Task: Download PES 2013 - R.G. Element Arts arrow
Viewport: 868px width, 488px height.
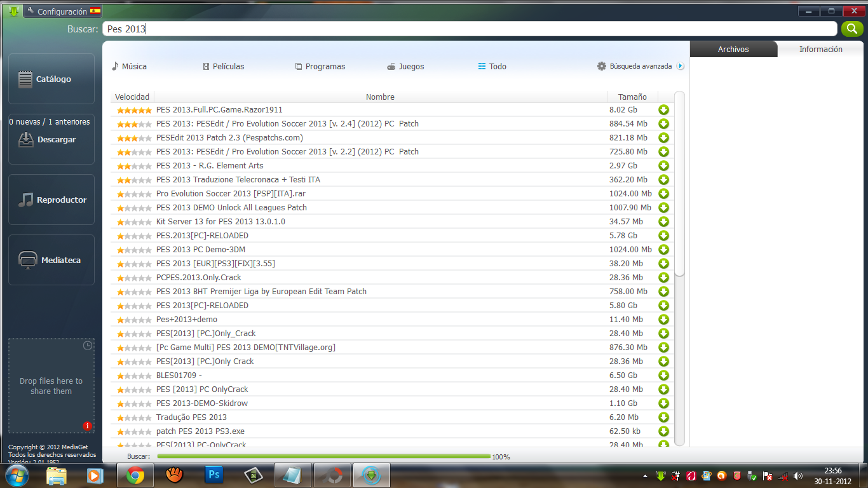Action: (x=664, y=166)
